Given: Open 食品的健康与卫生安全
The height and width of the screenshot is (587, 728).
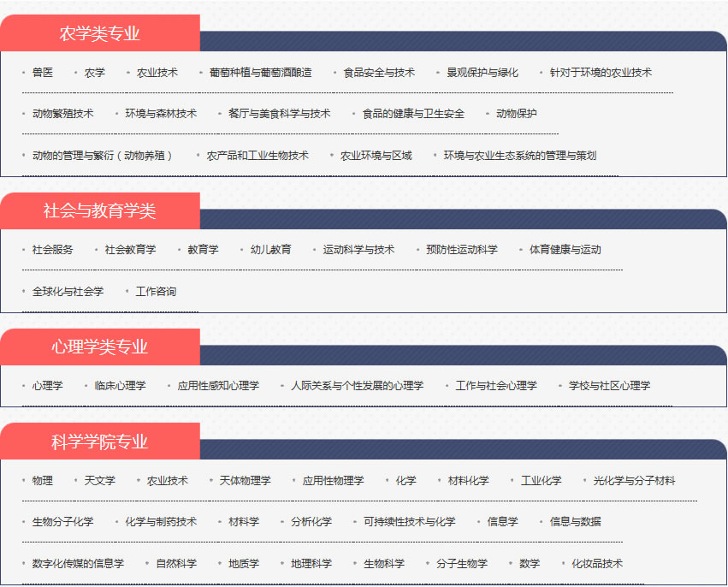Looking at the screenshot, I should click(413, 114).
